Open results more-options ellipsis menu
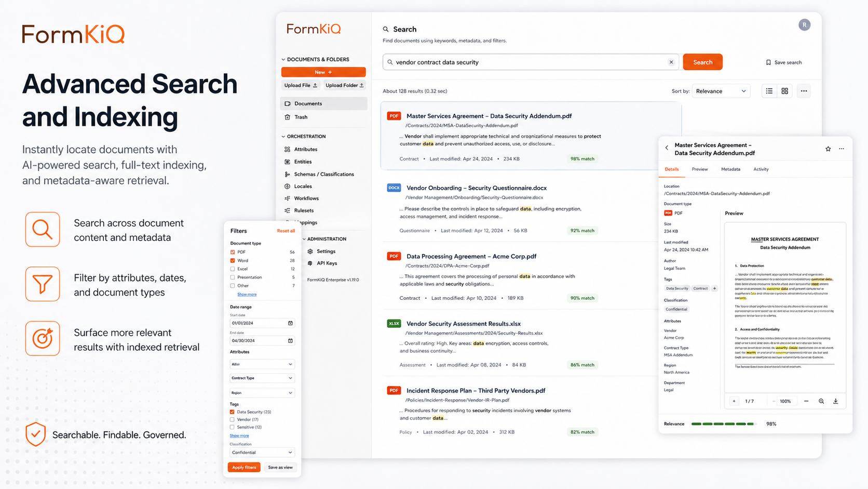 coord(804,91)
